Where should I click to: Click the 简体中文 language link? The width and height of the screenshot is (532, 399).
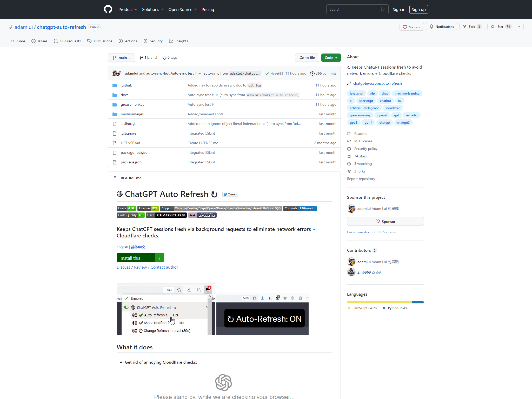point(138,247)
